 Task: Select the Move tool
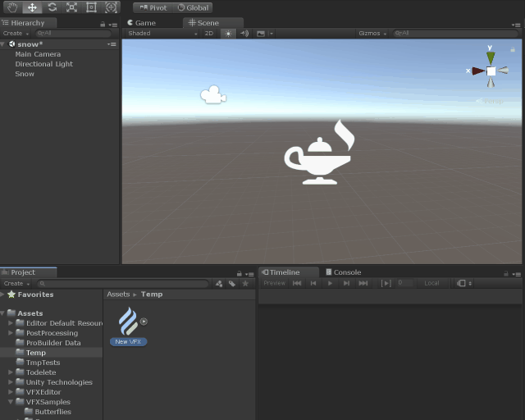pos(33,7)
